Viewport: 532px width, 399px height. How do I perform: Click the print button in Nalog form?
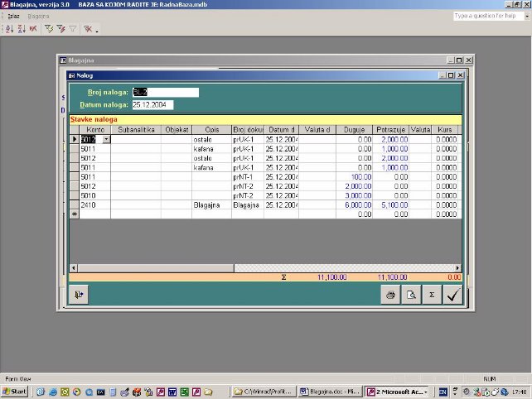point(390,294)
